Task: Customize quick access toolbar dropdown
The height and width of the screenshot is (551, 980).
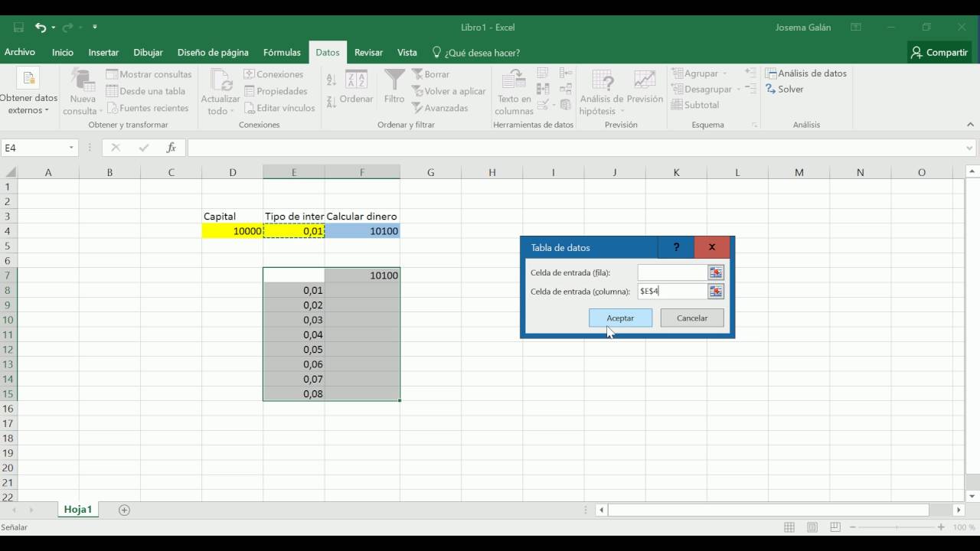Action: coord(95,28)
